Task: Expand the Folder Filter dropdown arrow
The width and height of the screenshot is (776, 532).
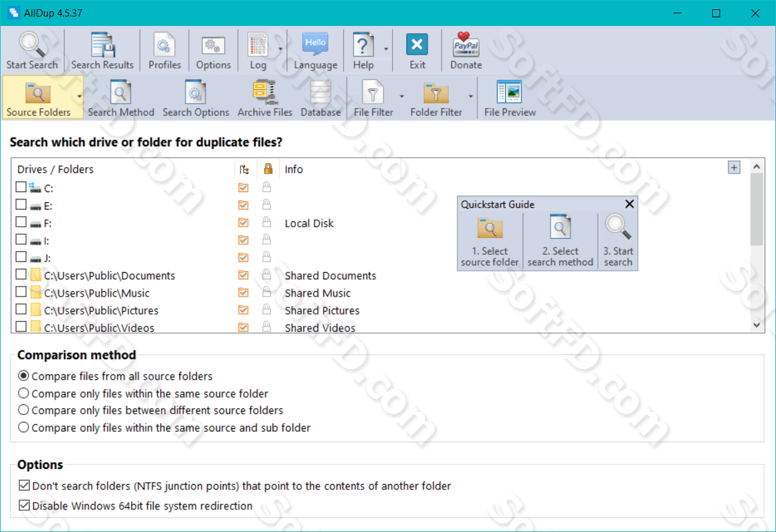Action: point(470,96)
